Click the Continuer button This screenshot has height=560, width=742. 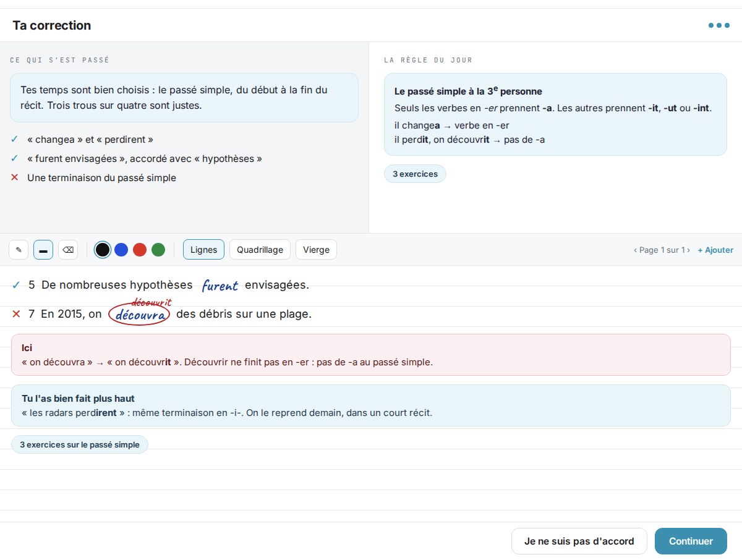tap(691, 541)
